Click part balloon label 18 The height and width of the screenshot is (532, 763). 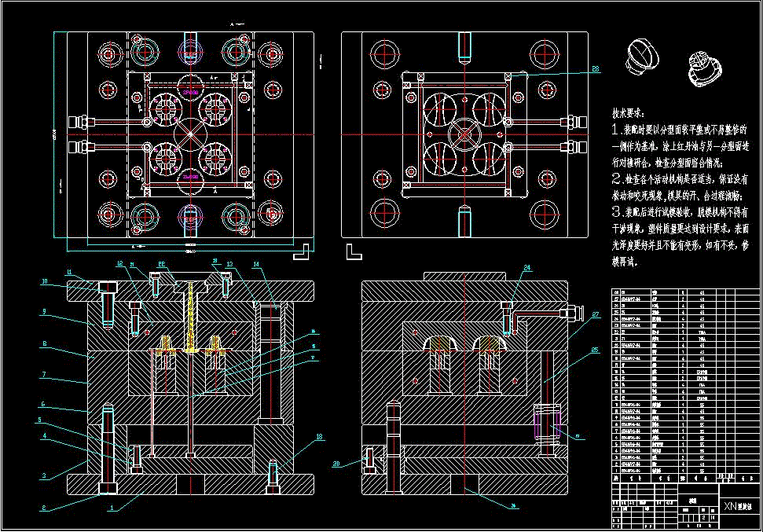[319, 437]
